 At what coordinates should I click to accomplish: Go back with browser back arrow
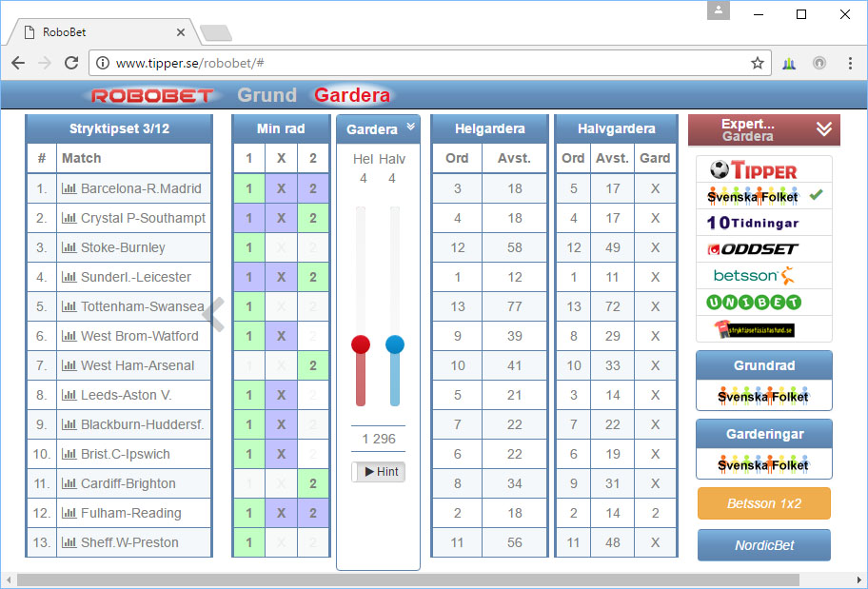coord(18,63)
